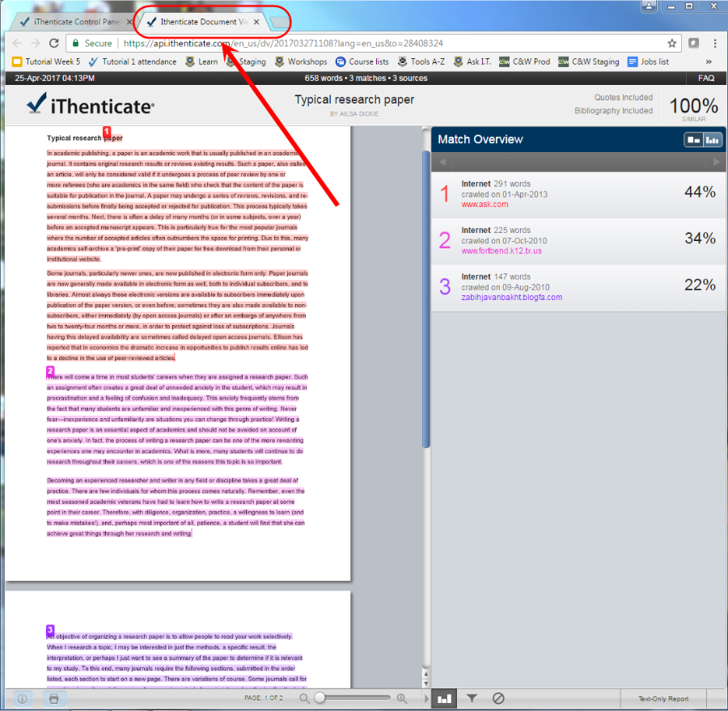Click purple match marker 3 in document
Viewport: 728px width, 711px height.
50,630
